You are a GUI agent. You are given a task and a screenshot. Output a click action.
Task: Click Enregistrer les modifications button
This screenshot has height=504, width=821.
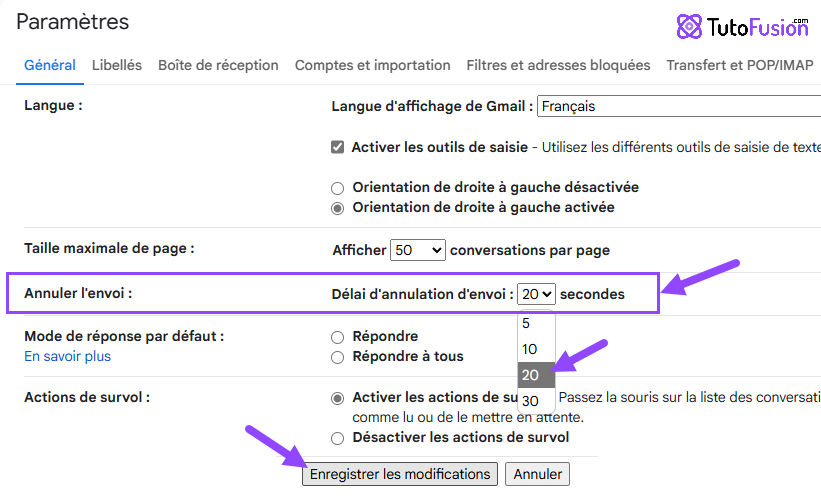[400, 474]
